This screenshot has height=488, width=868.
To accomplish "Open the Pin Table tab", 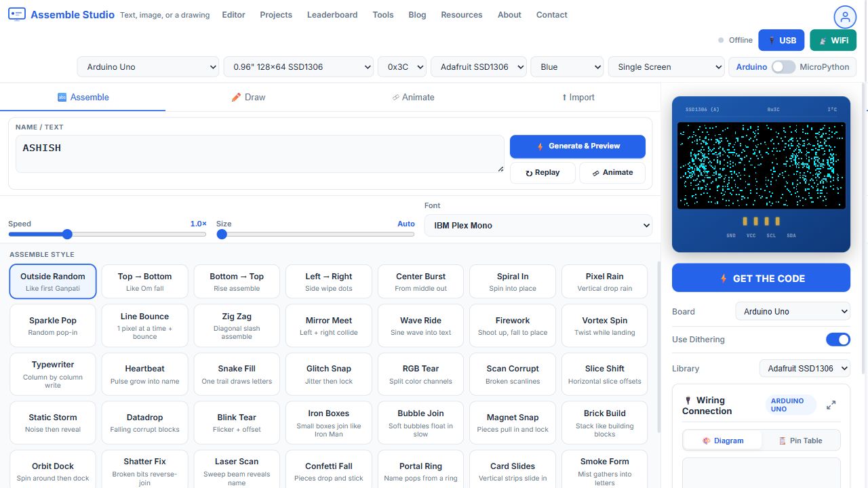I will pos(800,441).
